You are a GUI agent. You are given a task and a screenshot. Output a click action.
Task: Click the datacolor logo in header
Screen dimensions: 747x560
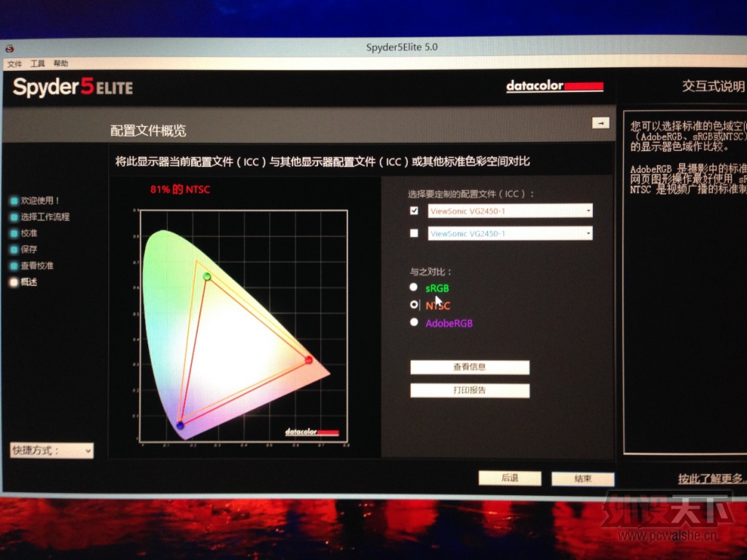[554, 86]
